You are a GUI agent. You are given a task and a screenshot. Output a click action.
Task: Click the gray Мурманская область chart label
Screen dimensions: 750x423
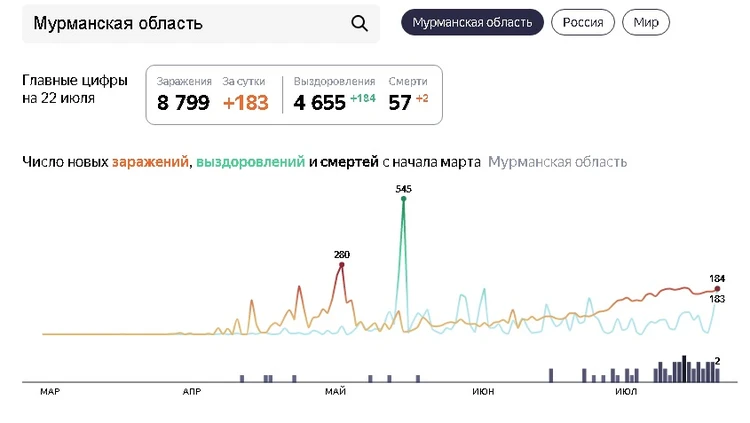[x=557, y=162]
